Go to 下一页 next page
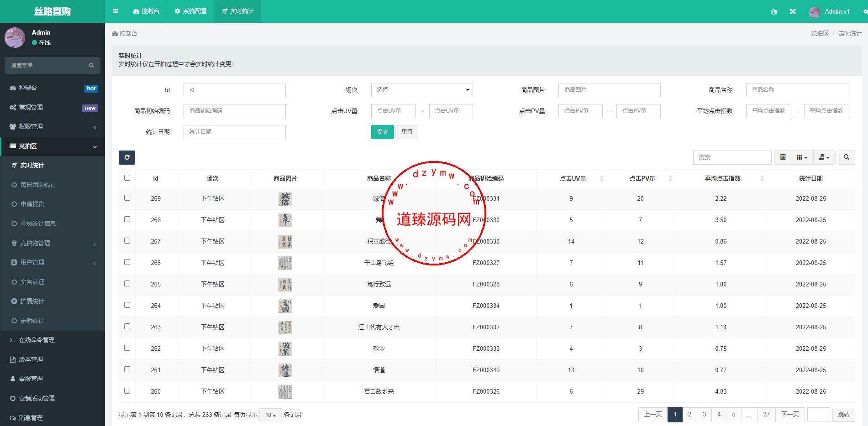This screenshot has height=426, width=868. point(790,415)
